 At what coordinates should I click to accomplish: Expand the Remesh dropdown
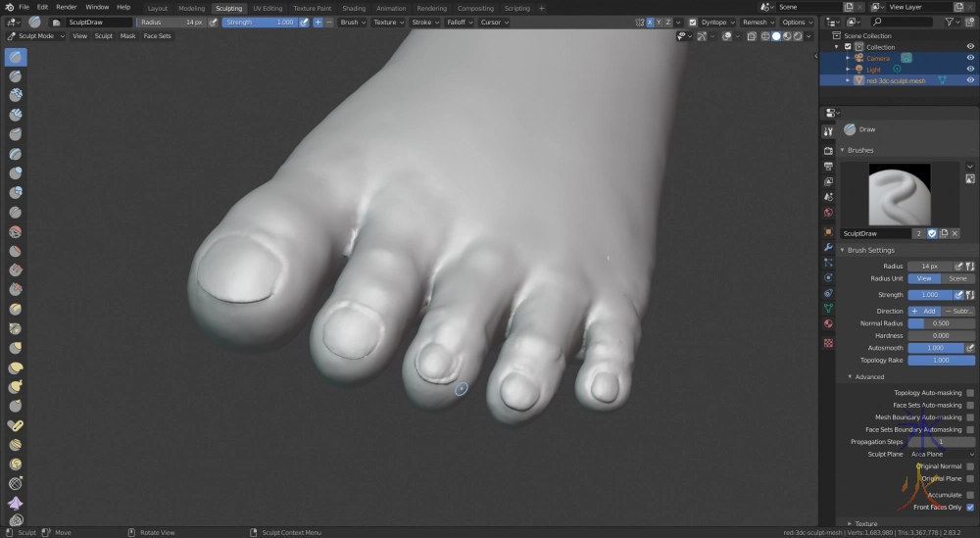coord(758,22)
